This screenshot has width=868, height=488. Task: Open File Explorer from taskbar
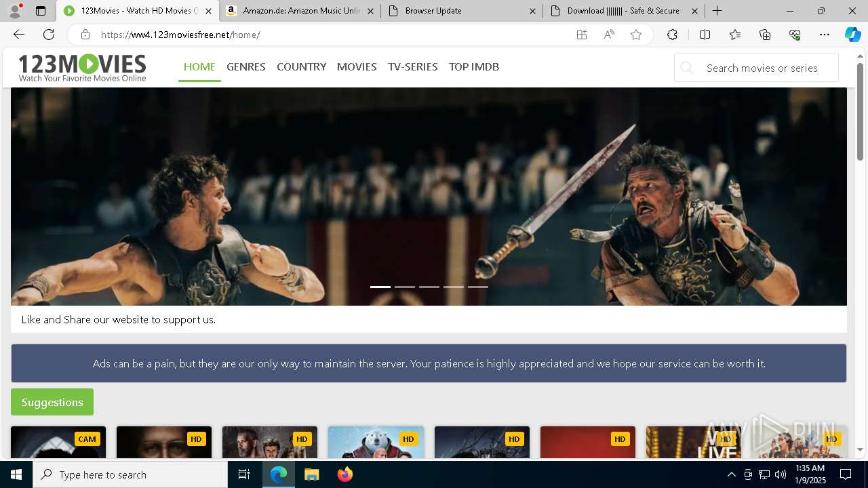(x=311, y=474)
